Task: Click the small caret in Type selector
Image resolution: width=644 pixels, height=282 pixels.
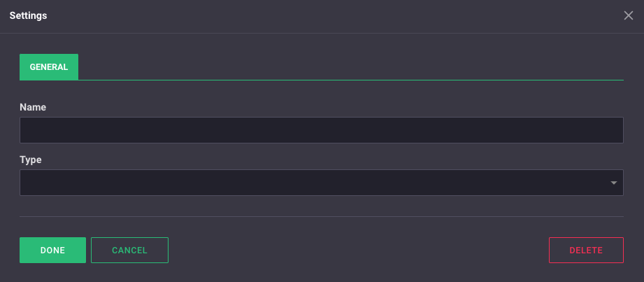Action: tap(613, 183)
